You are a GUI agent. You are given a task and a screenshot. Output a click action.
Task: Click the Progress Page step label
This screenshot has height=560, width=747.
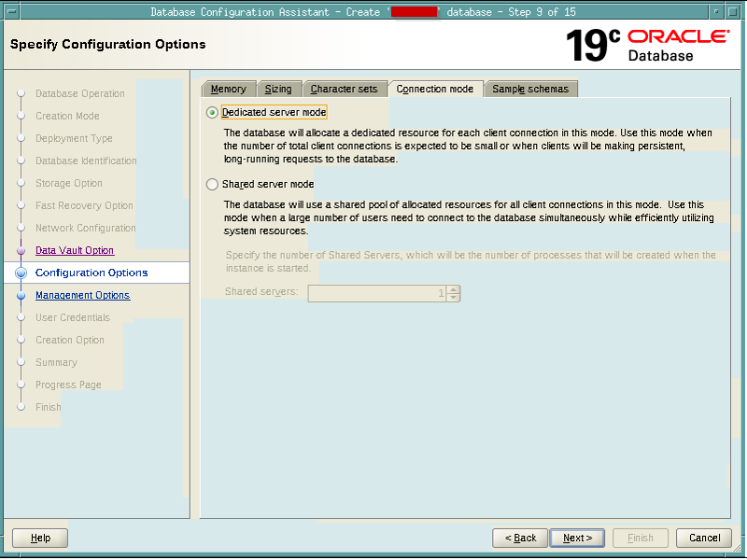pyautogui.click(x=68, y=385)
